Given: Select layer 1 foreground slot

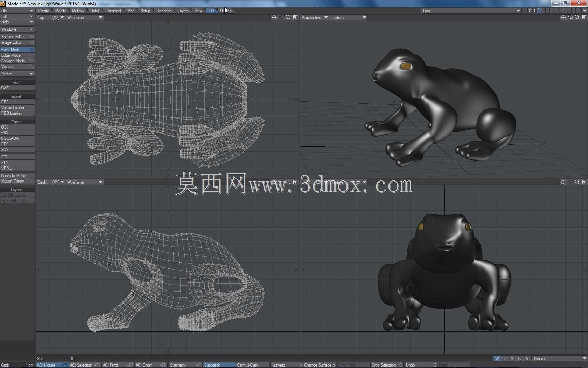Looking at the screenshot, I should pos(539,11).
